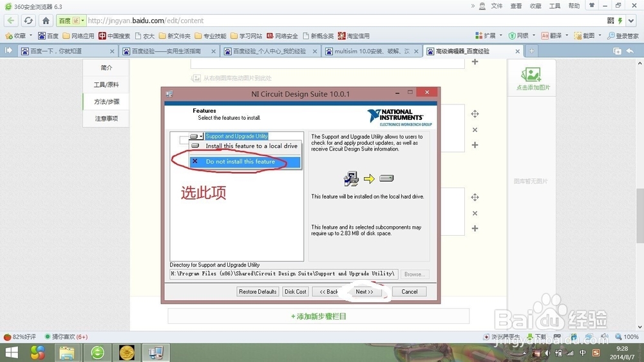Click the sidebar toggle icon left of tabs
The image size is (644, 362).
click(8, 50)
